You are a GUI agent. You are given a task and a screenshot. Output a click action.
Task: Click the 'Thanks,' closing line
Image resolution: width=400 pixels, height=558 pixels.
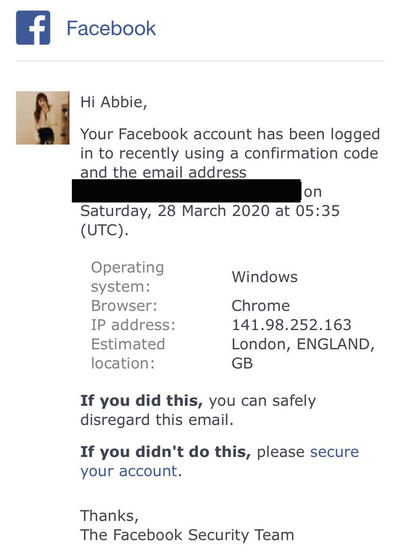tap(110, 516)
